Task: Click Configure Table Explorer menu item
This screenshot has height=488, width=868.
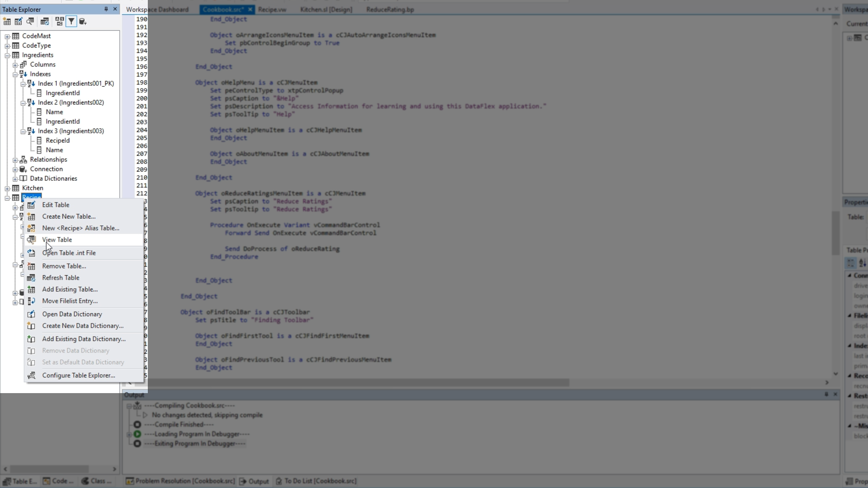Action: tap(78, 375)
